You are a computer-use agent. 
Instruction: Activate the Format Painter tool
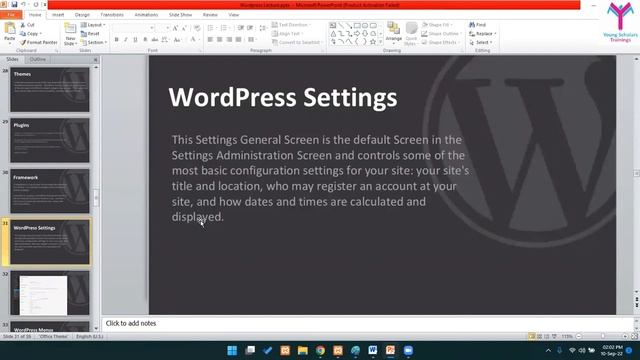(39, 42)
